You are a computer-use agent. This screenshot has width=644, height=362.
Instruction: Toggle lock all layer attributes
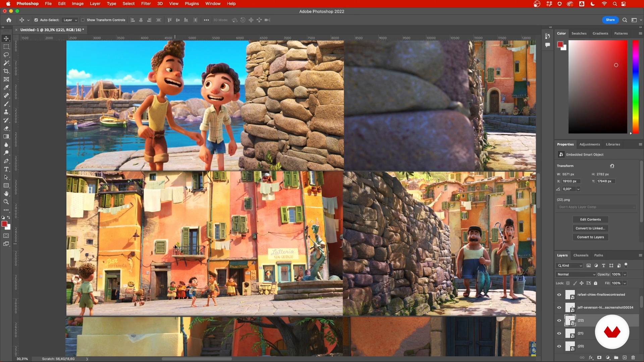(x=596, y=283)
